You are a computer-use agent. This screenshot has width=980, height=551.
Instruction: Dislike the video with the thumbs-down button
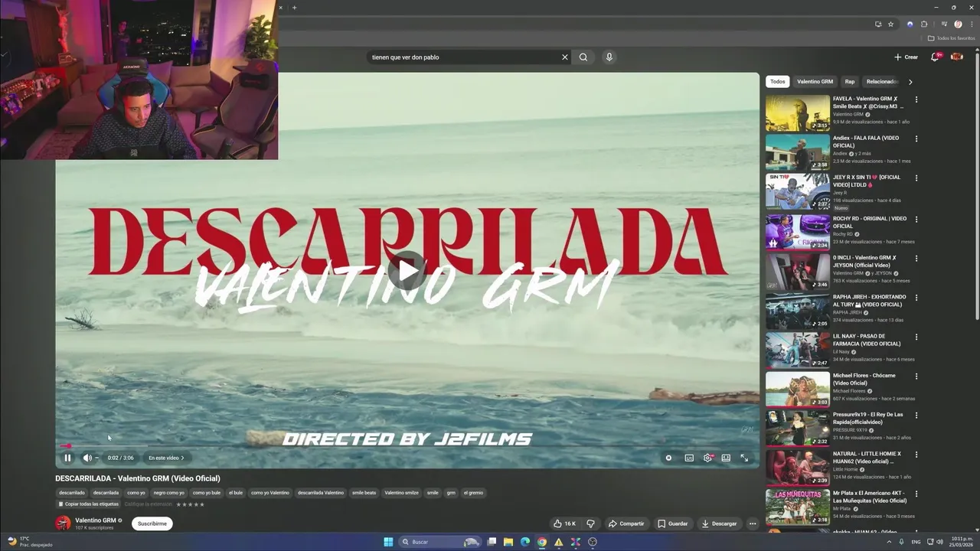[x=590, y=523]
